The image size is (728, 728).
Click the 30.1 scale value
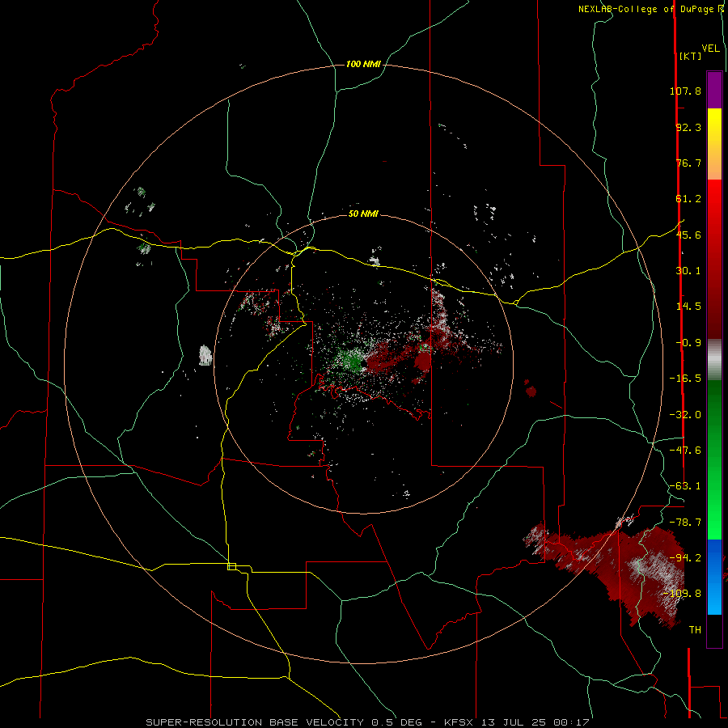click(x=688, y=271)
